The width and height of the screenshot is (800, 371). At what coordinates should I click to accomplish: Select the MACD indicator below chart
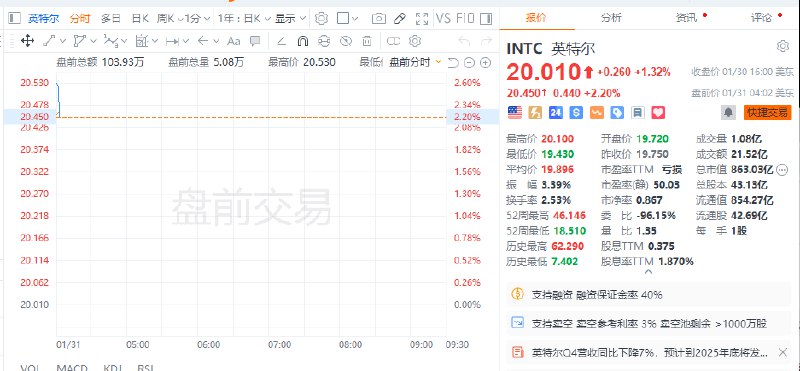click(72, 368)
